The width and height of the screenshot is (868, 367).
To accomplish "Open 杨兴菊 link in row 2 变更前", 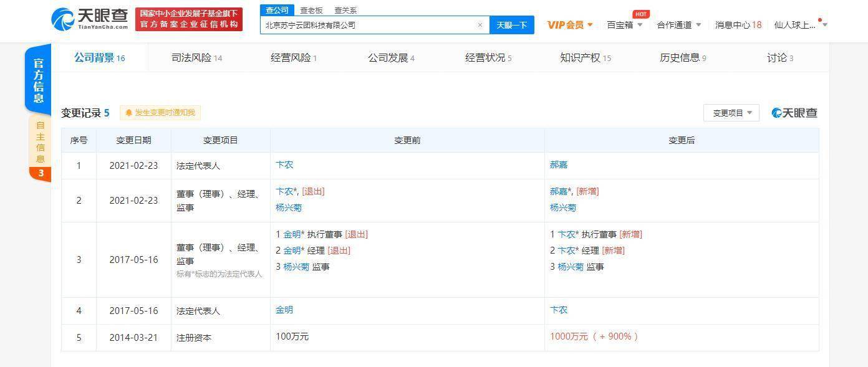I will click(289, 207).
